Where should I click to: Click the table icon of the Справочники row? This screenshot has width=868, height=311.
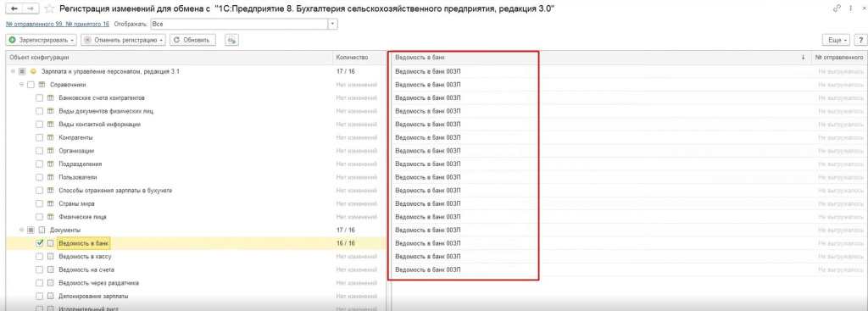[42, 85]
